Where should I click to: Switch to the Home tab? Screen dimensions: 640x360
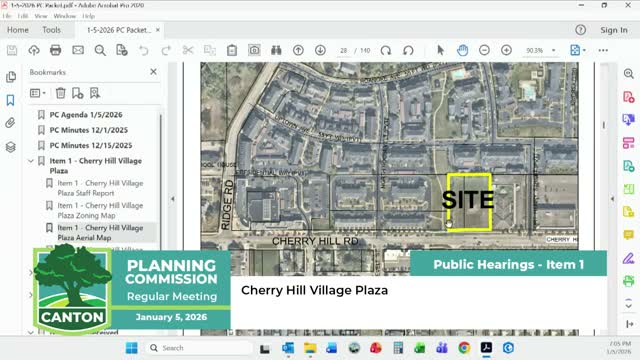18,30
